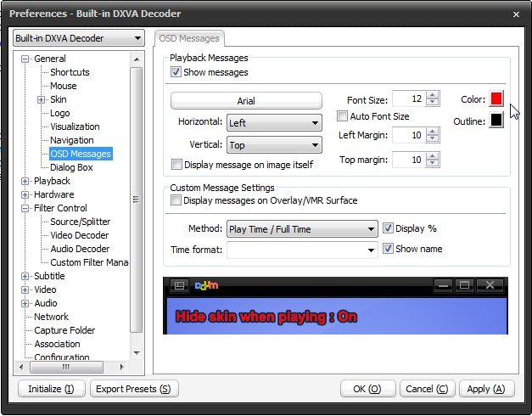Open the Method dropdown
The height and width of the screenshot is (416, 532).
[x=302, y=229]
